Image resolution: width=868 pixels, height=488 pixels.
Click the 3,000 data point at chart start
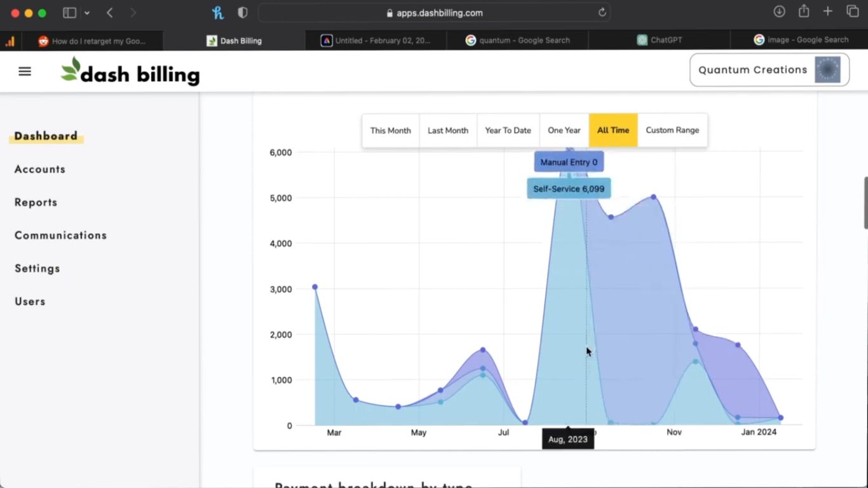(x=315, y=287)
